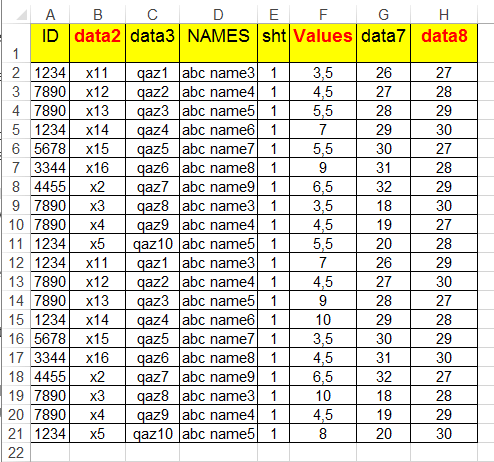Click the value 8 in row 21
This screenshot has height=462, width=494.
click(x=323, y=434)
